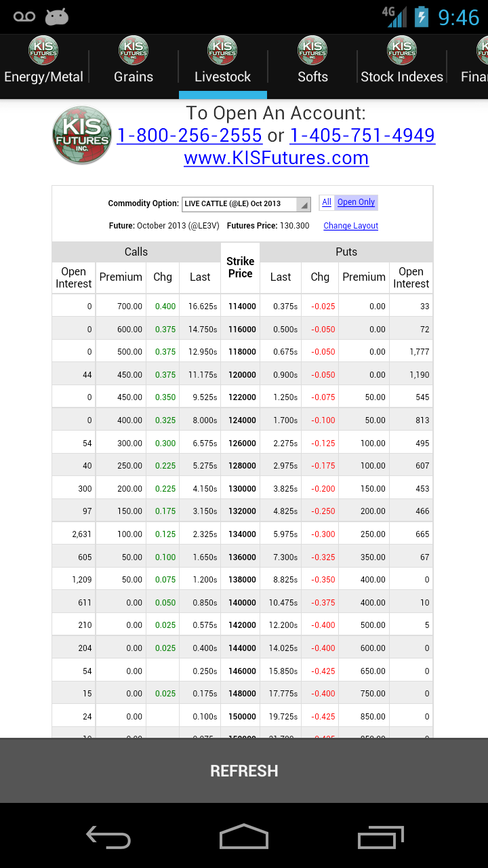Select the 130000 strike price row
This screenshot has width=488, height=868.
pos(241,488)
